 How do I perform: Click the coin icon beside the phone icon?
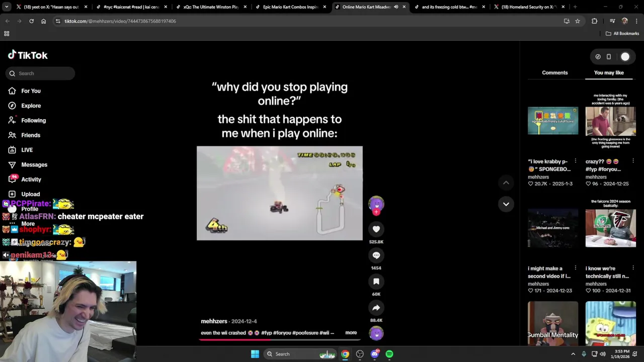(x=598, y=57)
